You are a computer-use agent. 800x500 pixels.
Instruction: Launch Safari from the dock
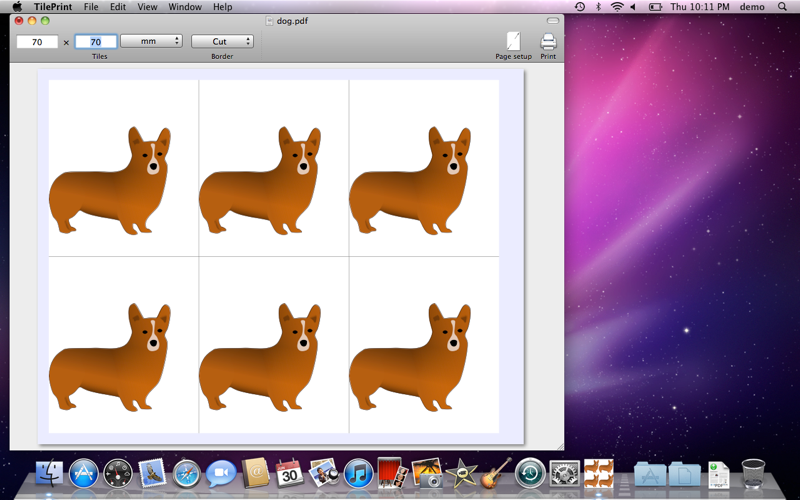coord(186,473)
